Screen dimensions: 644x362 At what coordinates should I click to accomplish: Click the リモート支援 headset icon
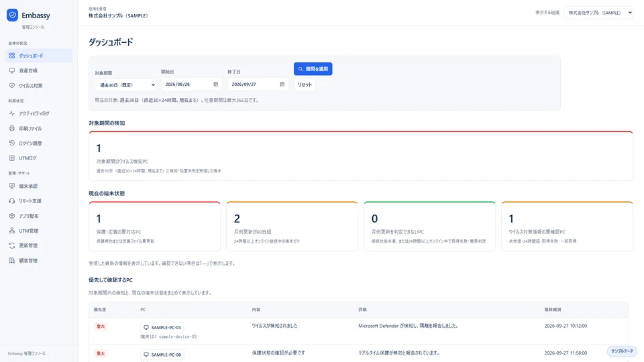tap(12, 200)
